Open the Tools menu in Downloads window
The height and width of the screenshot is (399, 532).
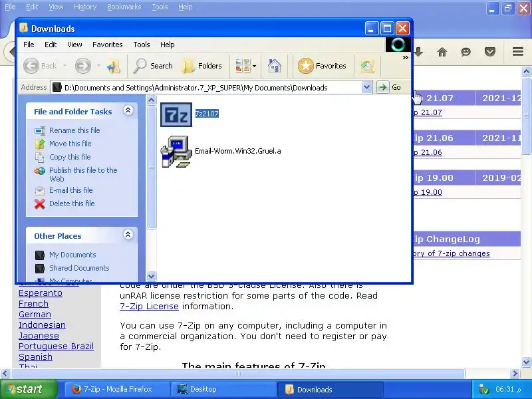[142, 45]
